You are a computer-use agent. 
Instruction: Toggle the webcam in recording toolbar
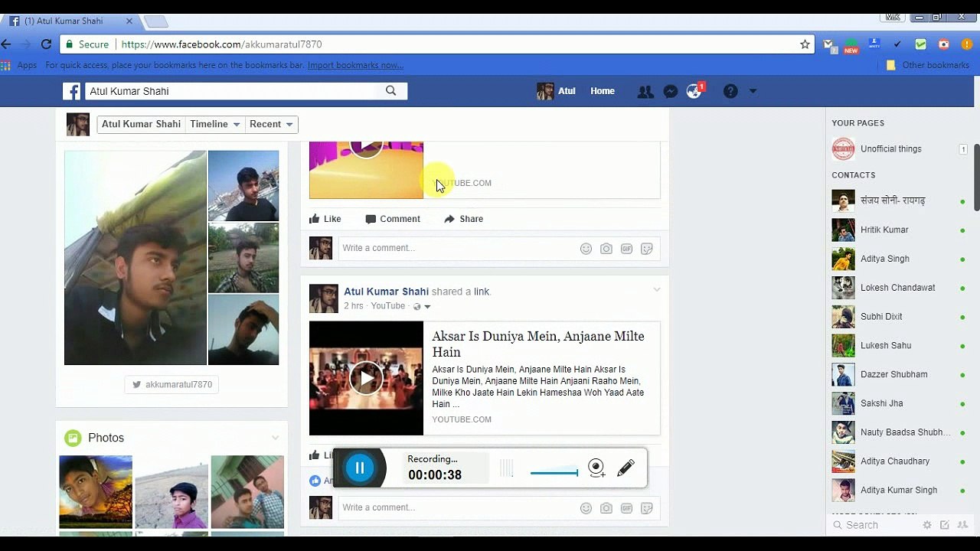point(596,468)
